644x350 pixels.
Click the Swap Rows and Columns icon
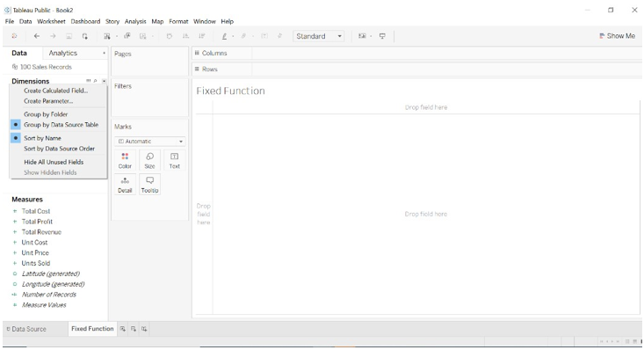170,36
